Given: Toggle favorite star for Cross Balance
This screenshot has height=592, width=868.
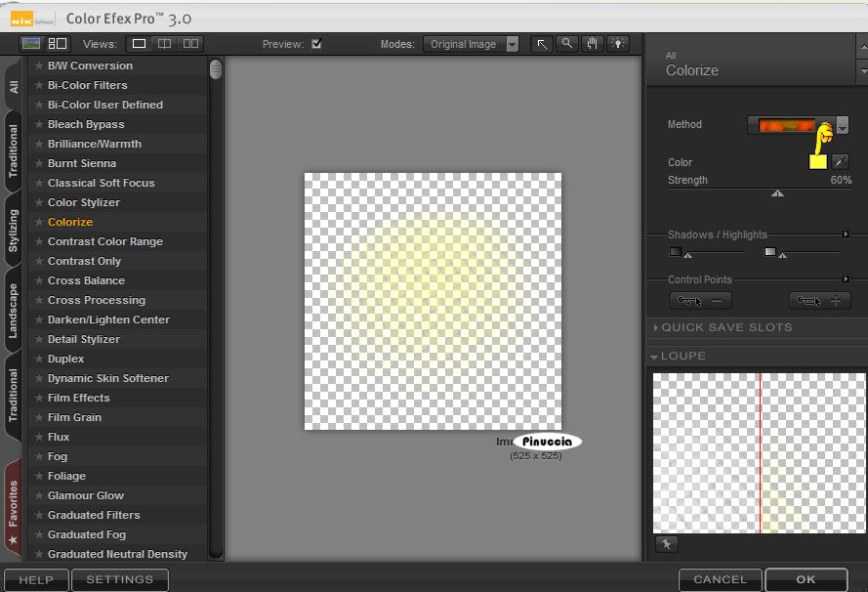Looking at the screenshot, I should (x=39, y=280).
